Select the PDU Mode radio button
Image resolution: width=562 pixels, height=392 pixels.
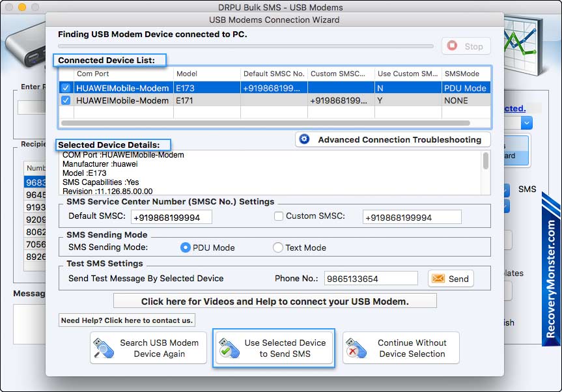tap(186, 247)
